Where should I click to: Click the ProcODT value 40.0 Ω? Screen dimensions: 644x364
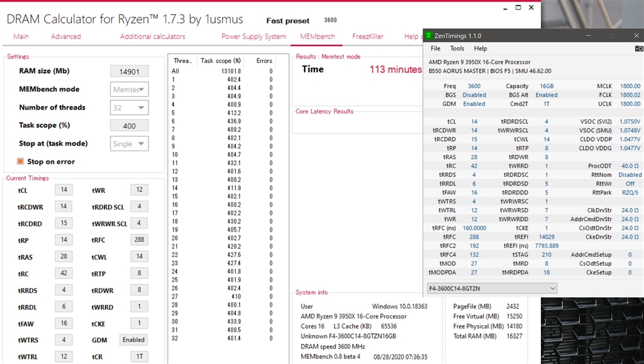[630, 166]
